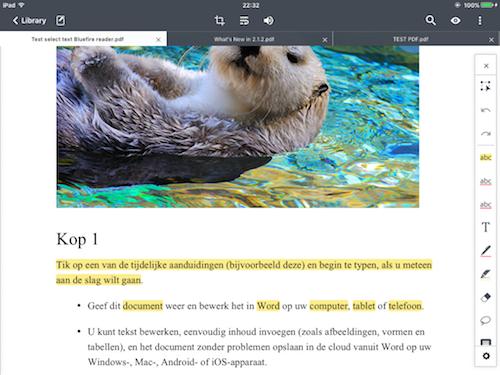This screenshot has height=375, width=500.
Task: Select the line drawing tool
Action: click(x=486, y=251)
